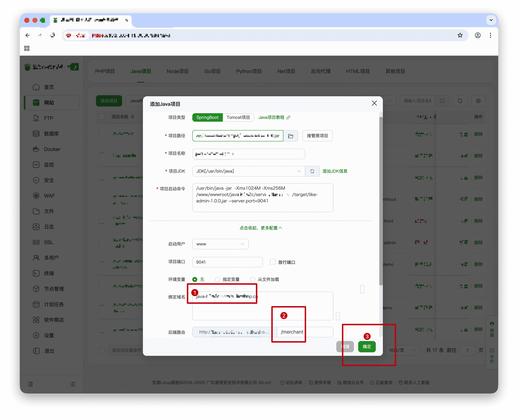
Task: Bookmark page with star icon
Action: tap(460, 35)
